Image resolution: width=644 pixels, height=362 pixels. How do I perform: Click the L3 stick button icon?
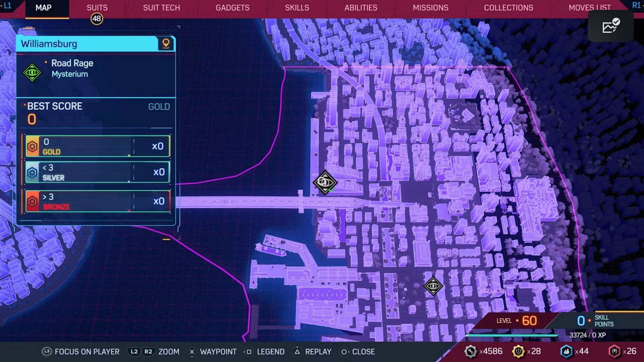[47, 351]
